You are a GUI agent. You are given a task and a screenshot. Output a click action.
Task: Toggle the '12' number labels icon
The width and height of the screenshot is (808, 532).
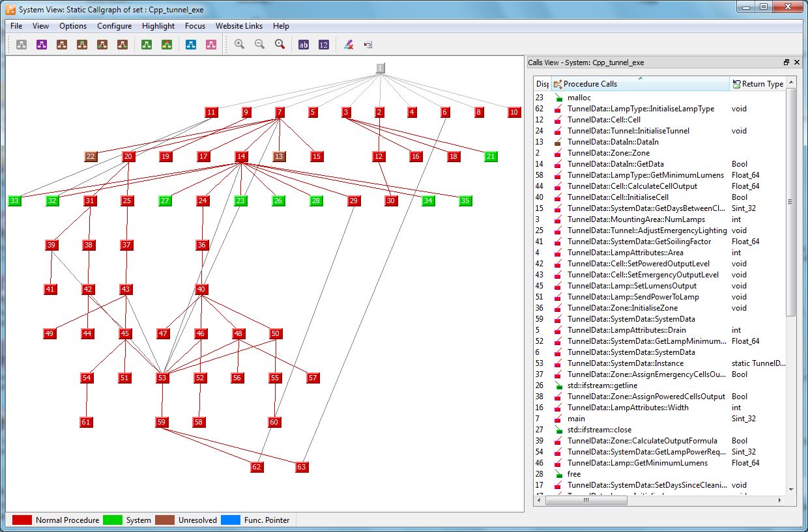point(324,45)
